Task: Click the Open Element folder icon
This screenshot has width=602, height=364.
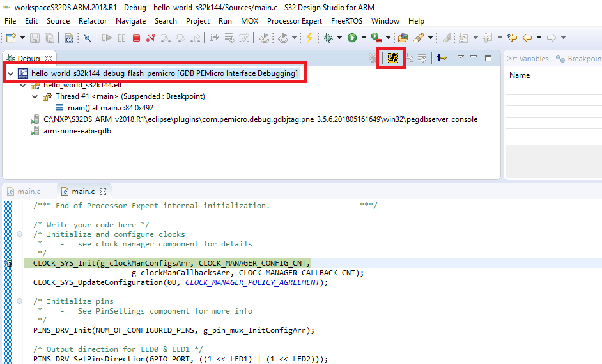Action: click(x=403, y=38)
